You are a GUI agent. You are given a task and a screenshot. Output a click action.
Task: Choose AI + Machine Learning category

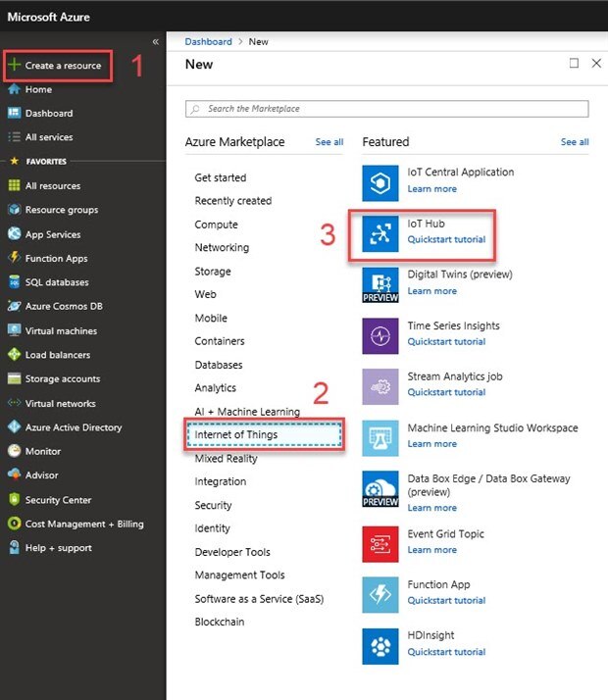point(248,411)
